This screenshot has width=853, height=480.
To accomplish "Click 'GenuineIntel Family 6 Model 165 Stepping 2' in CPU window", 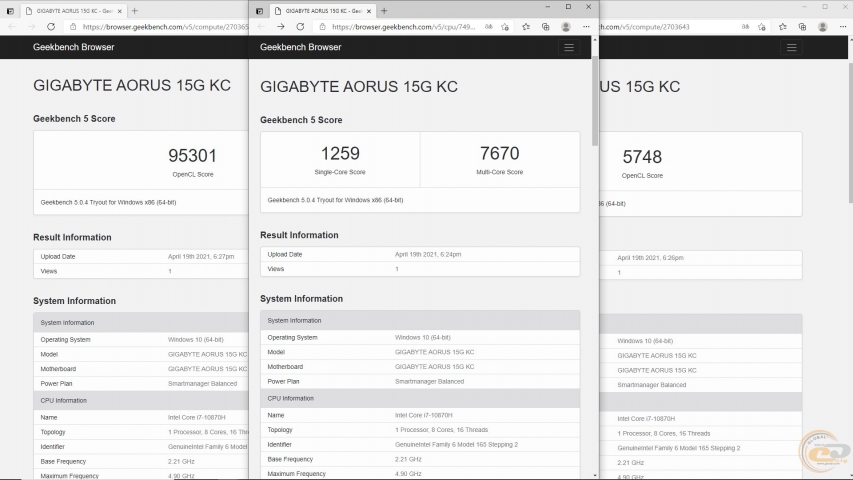I will pos(456,445).
